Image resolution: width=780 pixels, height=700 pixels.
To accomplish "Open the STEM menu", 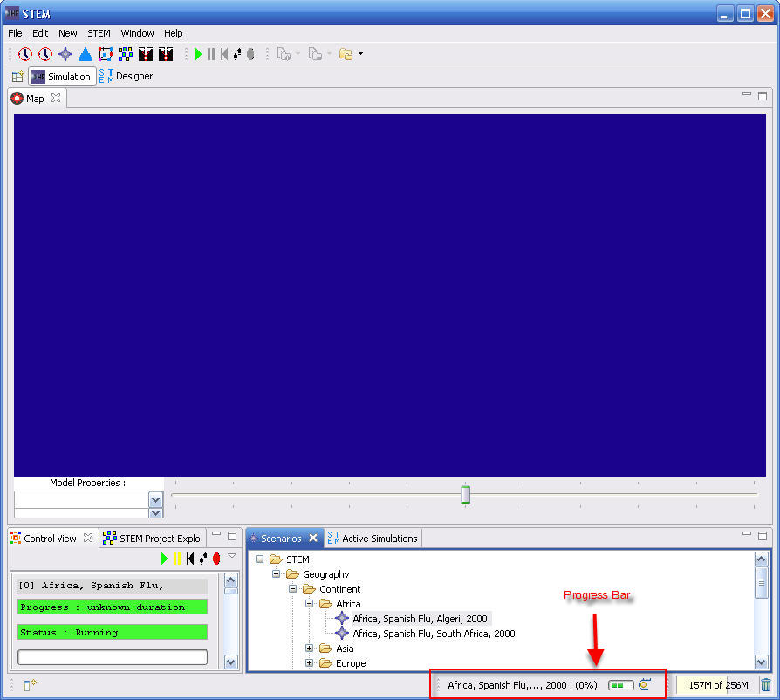I will (x=99, y=33).
